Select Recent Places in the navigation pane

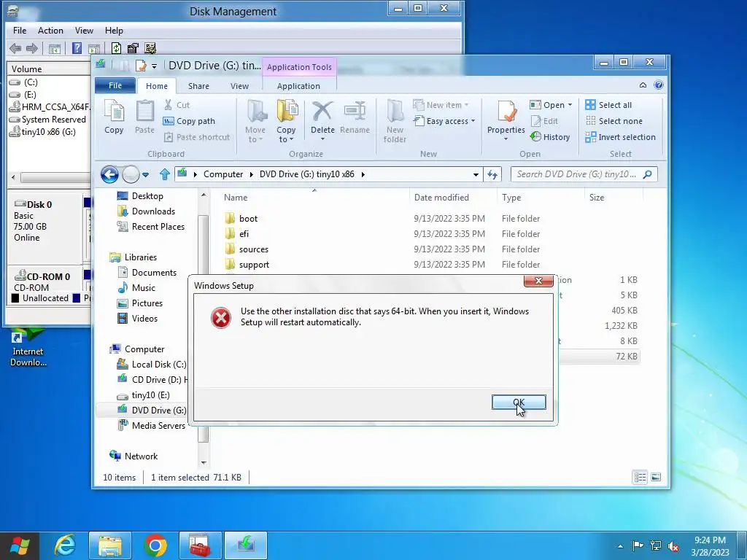click(x=158, y=227)
